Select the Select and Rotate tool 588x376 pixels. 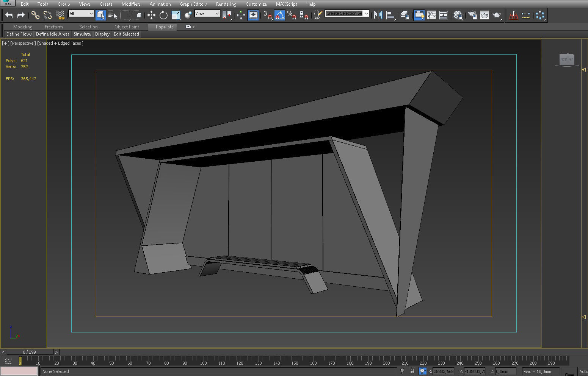point(163,15)
